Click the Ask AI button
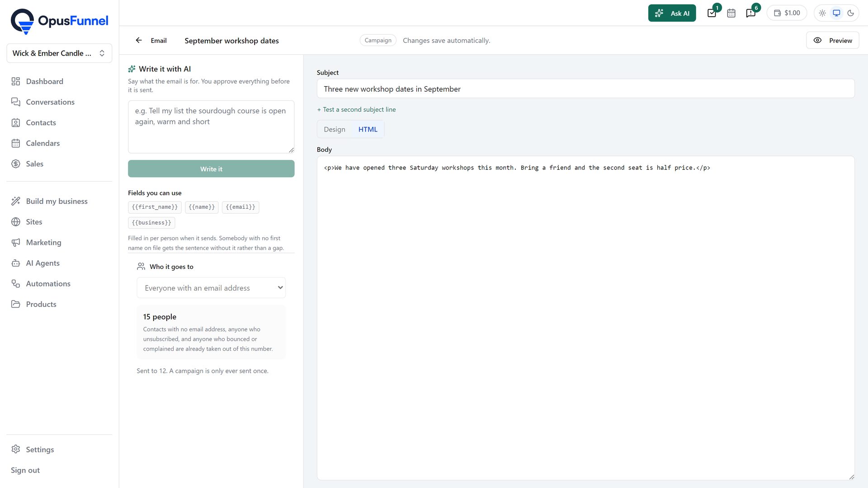The width and height of the screenshot is (868, 488). [x=672, y=13]
